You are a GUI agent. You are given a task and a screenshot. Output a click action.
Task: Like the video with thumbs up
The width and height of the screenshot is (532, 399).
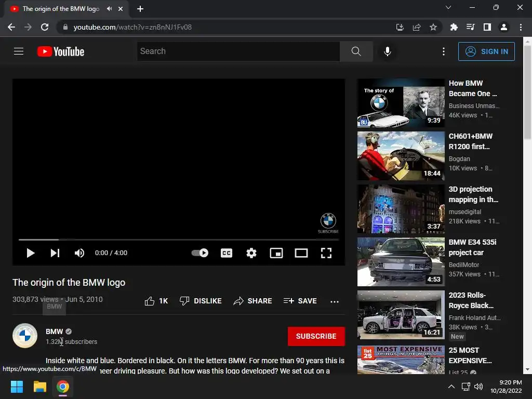click(156, 301)
